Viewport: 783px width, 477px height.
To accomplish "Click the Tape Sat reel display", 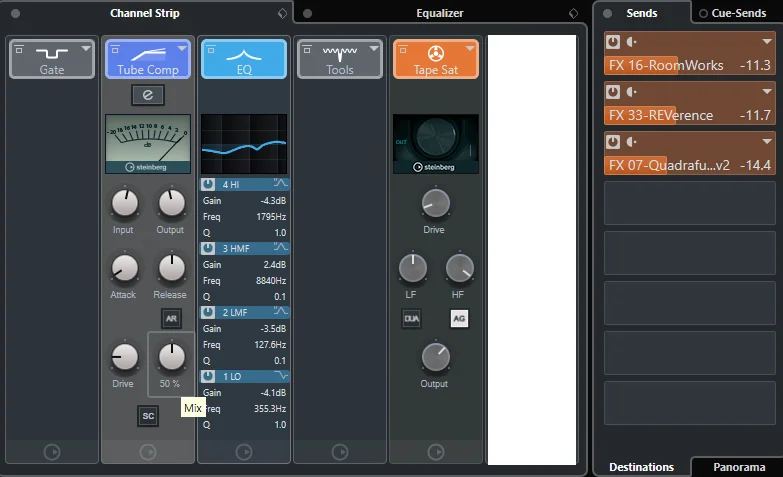I will [x=435, y=144].
